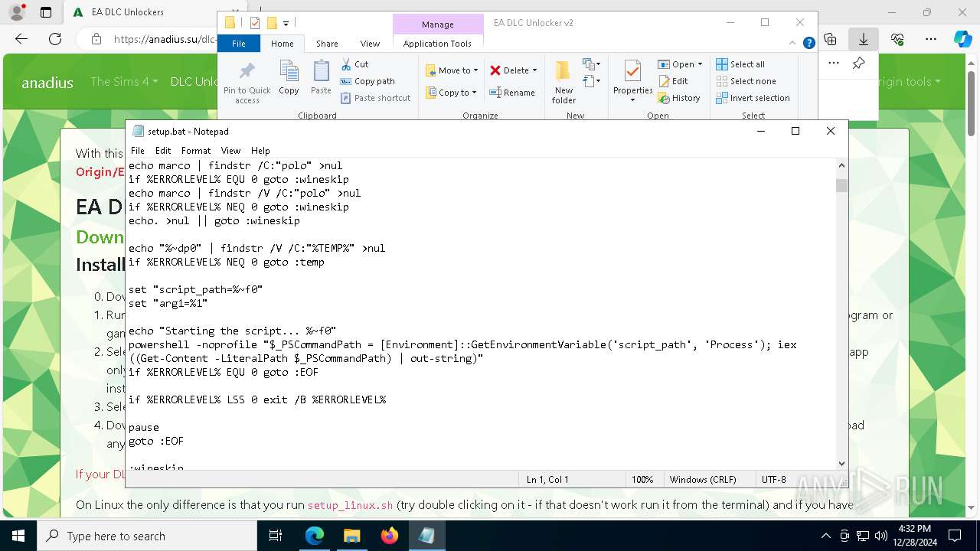Image resolution: width=980 pixels, height=551 pixels.
Task: Click the anadius site logo link
Action: pos(47,82)
